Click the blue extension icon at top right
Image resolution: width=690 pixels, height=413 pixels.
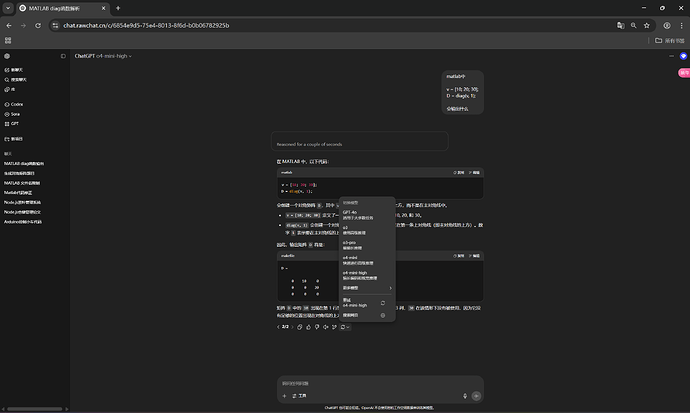(x=683, y=56)
